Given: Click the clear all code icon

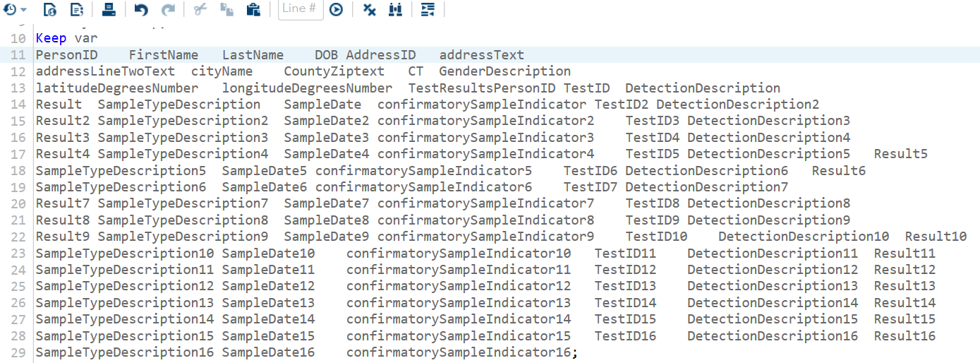Looking at the screenshot, I should [x=369, y=9].
